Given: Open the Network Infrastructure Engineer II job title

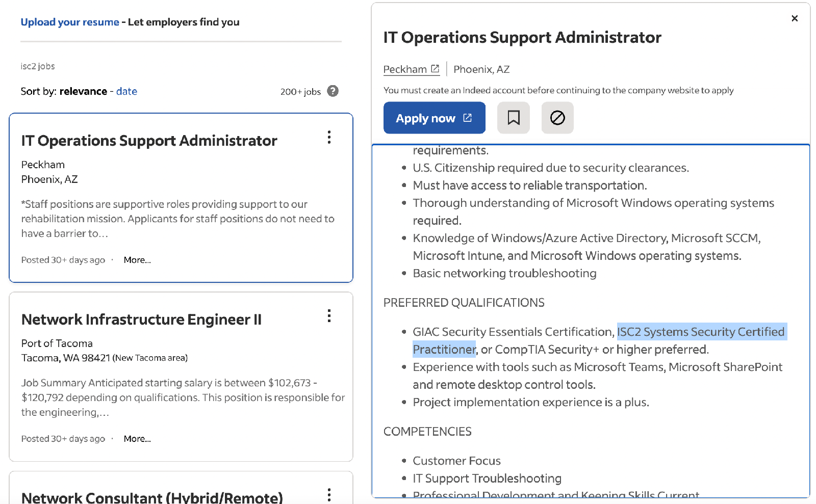Looking at the screenshot, I should [141, 320].
